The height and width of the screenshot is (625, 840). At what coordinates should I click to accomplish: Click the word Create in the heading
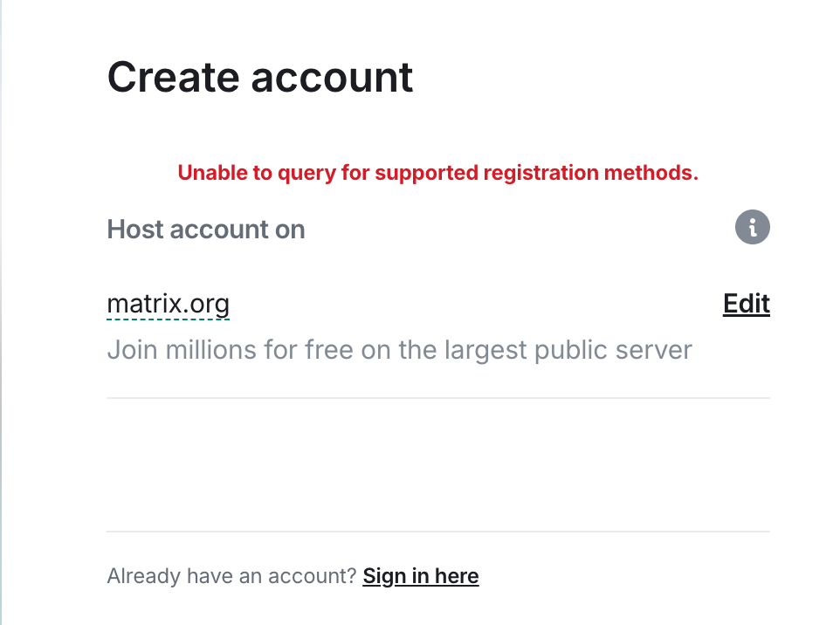coord(173,77)
